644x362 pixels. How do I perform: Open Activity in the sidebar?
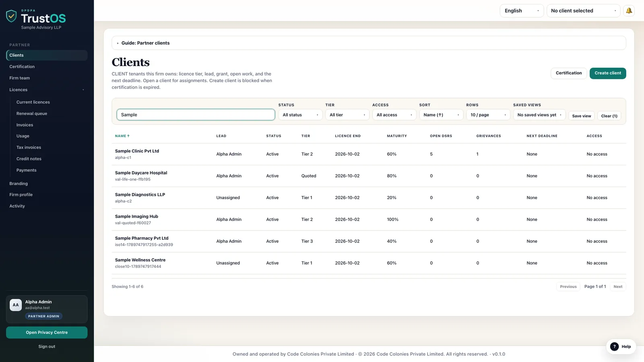tap(47, 206)
